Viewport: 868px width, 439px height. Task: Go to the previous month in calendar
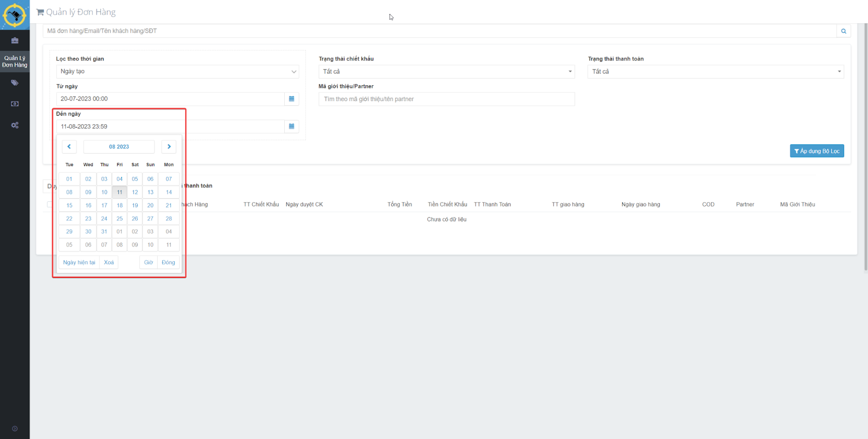click(x=69, y=147)
